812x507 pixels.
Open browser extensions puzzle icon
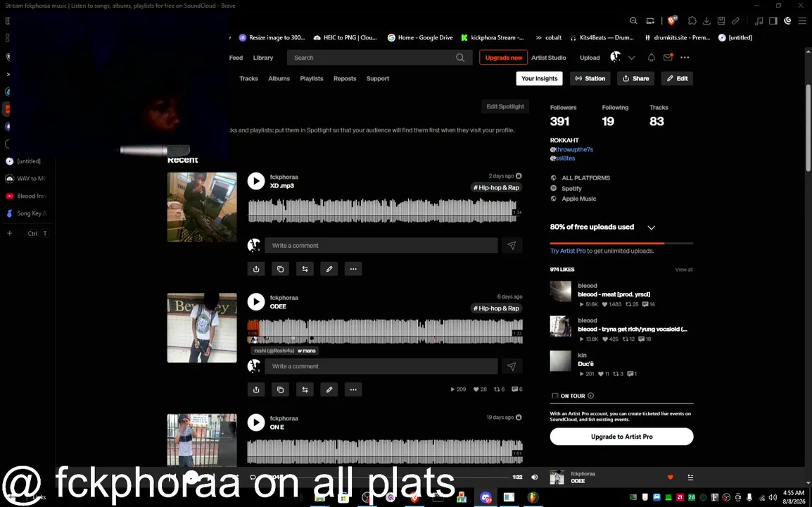pos(692,20)
